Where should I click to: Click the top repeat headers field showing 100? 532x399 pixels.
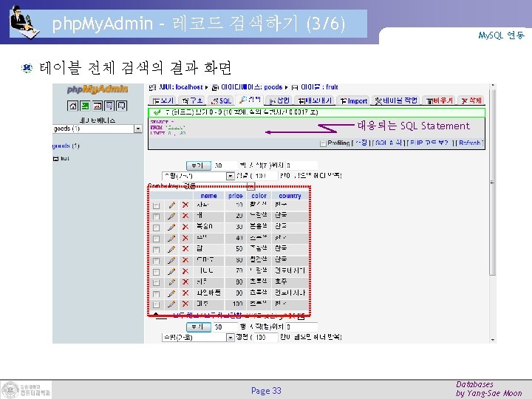click(x=265, y=176)
